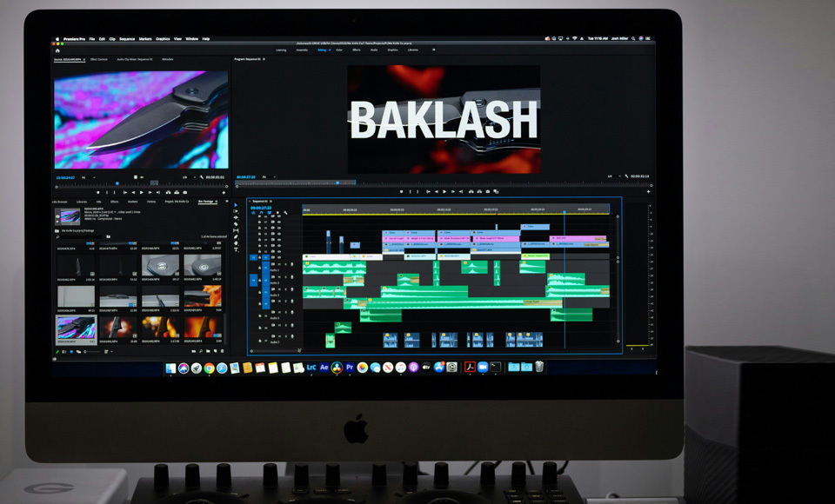Switch to the Color workspace tab
835x504 pixels.
pos(338,50)
